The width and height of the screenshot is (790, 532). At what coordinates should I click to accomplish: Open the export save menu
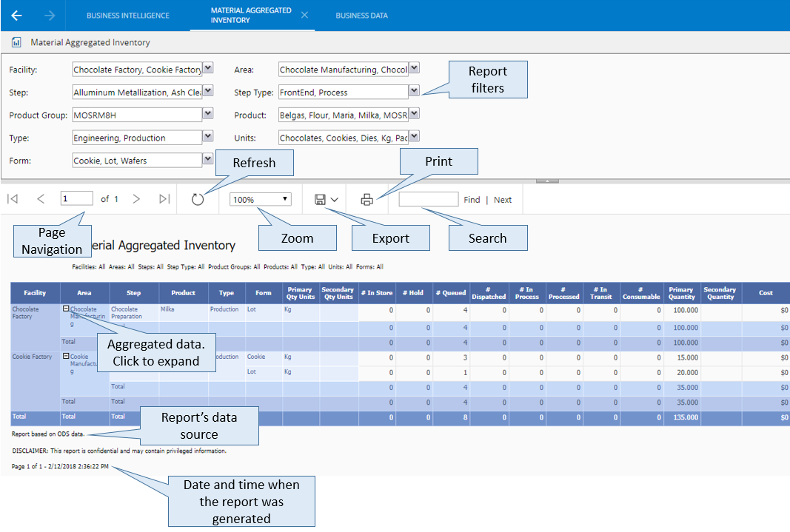(327, 199)
